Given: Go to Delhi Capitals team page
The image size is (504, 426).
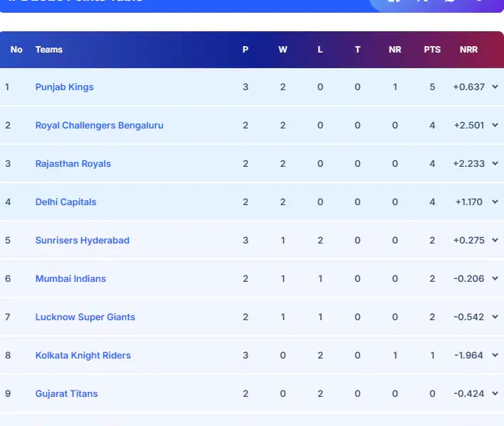Looking at the screenshot, I should (66, 202).
